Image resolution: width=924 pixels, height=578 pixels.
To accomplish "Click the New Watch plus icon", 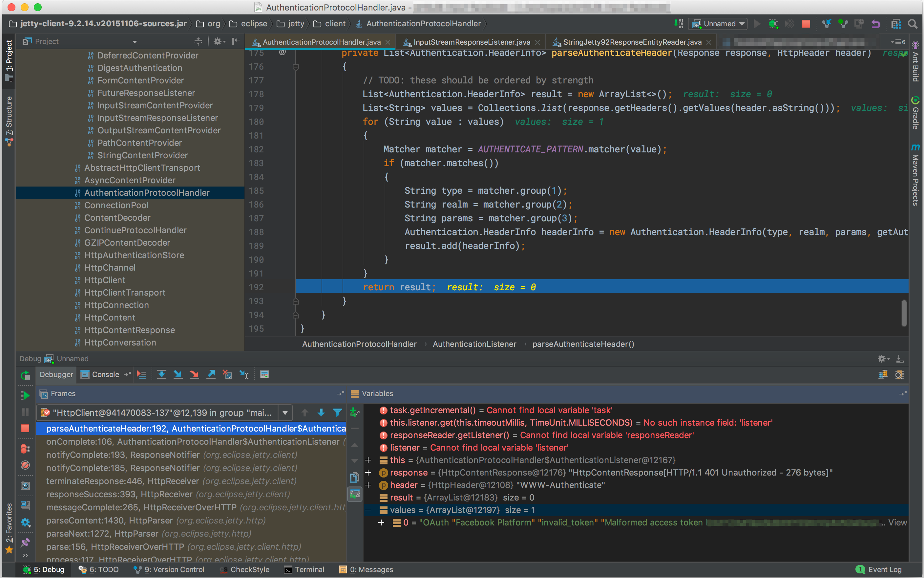I will (354, 412).
